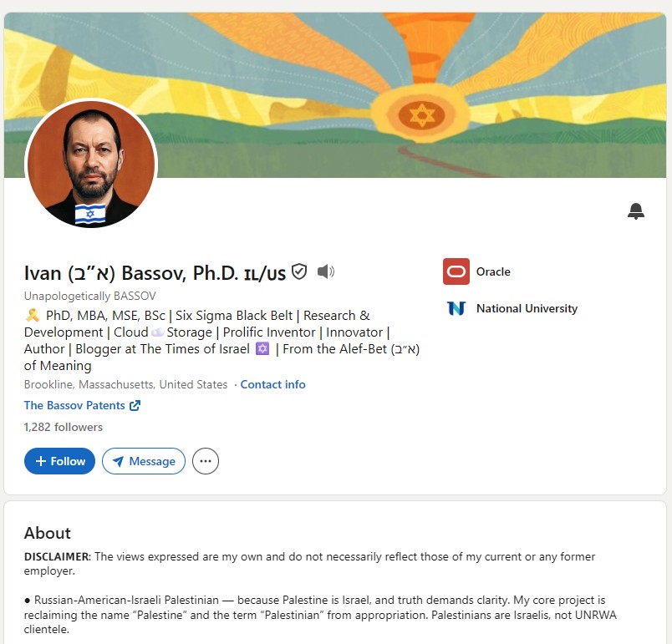Open the National University logo
Image resolution: width=672 pixels, height=644 pixels.
(456, 308)
